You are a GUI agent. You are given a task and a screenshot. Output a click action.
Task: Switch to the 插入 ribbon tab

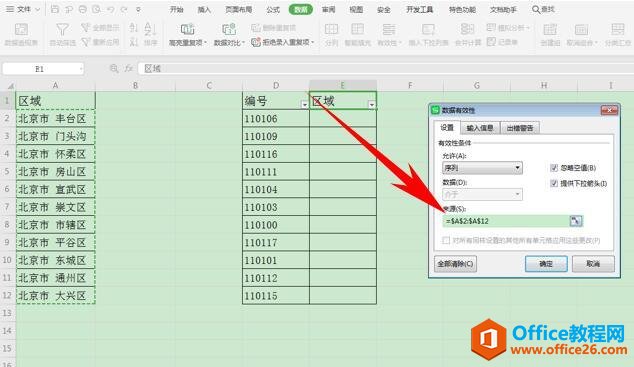tap(204, 9)
